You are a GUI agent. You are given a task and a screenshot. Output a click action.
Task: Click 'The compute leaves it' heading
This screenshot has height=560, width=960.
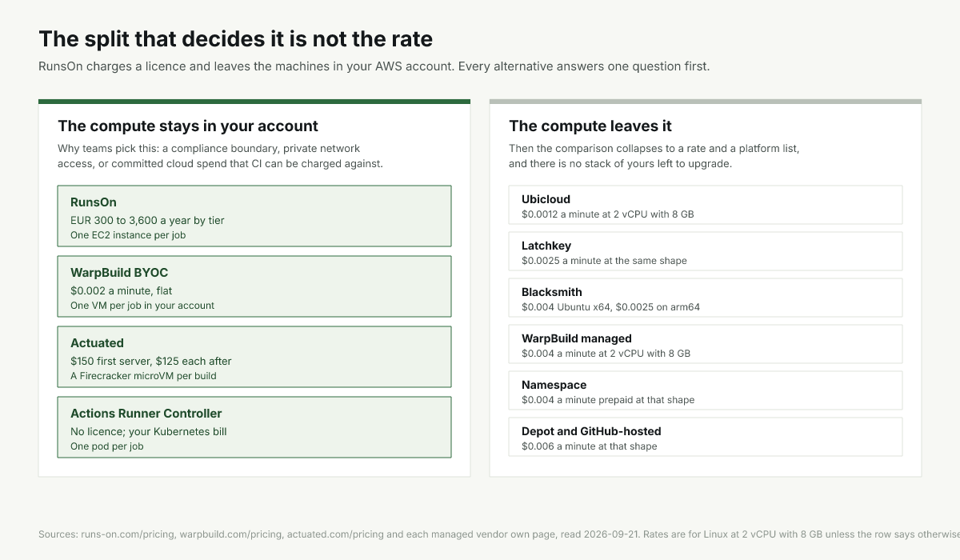[x=590, y=126]
